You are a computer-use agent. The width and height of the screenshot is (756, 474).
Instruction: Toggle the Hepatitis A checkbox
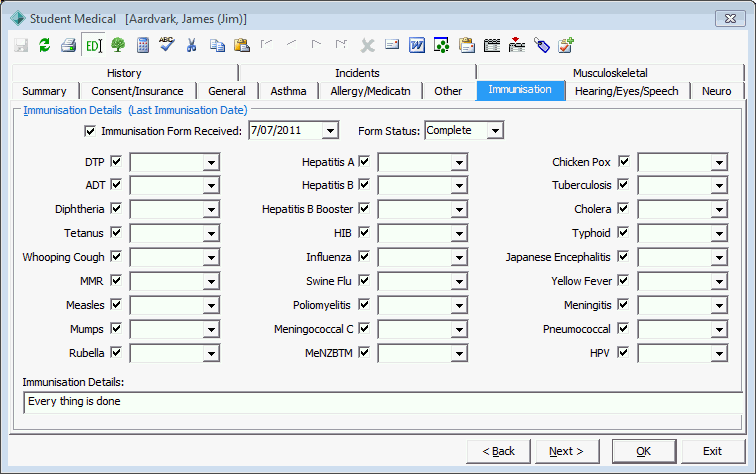364,161
